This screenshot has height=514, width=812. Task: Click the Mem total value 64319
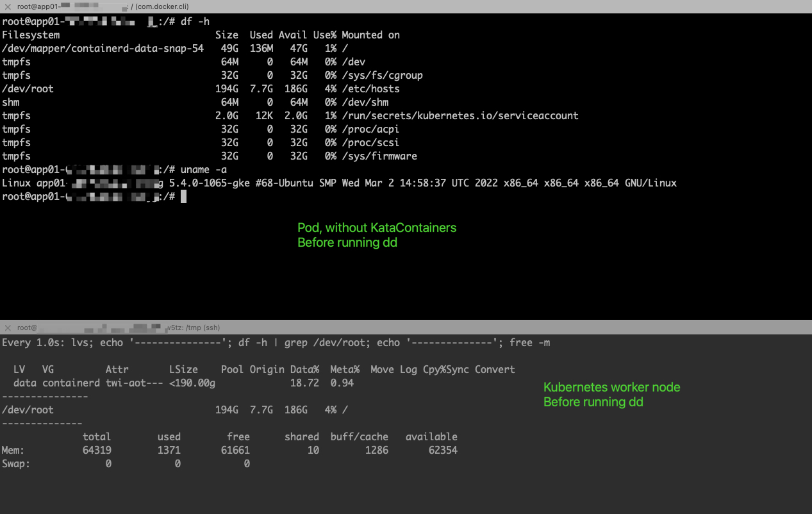[x=96, y=450]
